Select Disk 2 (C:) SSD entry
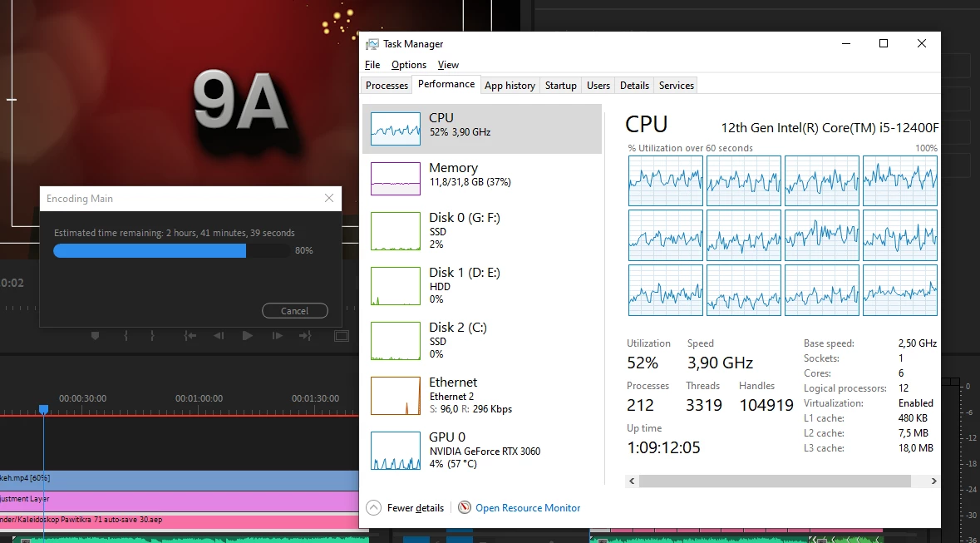Screen dimensions: 980x543 482,341
